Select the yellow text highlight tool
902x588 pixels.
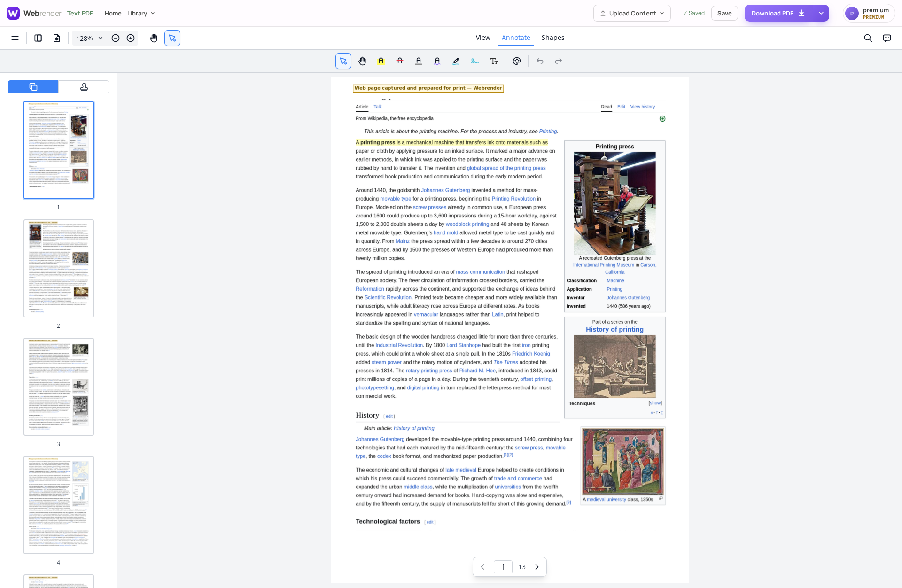pyautogui.click(x=381, y=61)
